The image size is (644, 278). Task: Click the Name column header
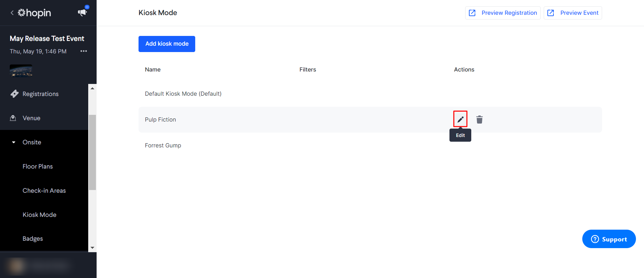click(x=153, y=69)
